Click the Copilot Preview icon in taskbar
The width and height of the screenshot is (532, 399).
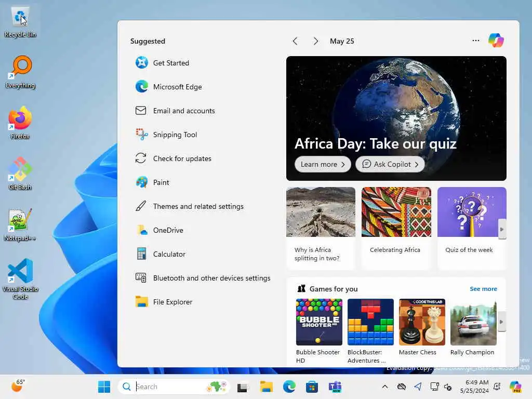(515, 387)
